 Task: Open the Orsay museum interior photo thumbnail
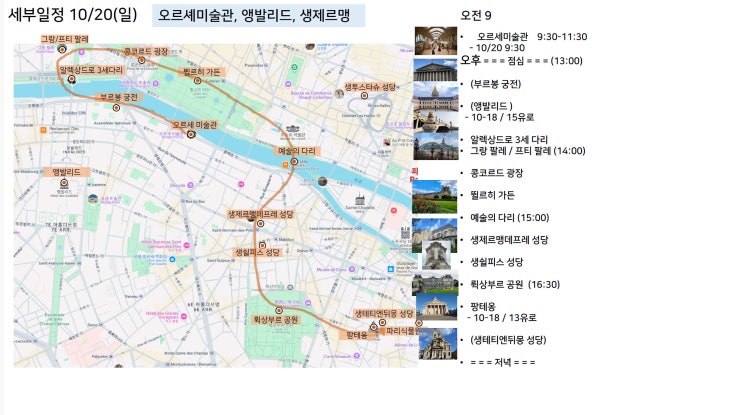point(436,41)
